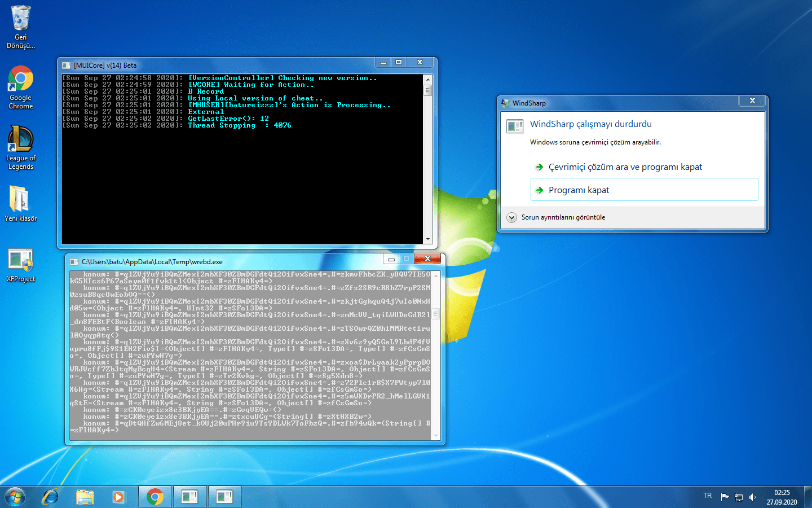Click the MUICore console scrollbar thumb
The height and width of the screenshot is (508, 812).
point(428,90)
